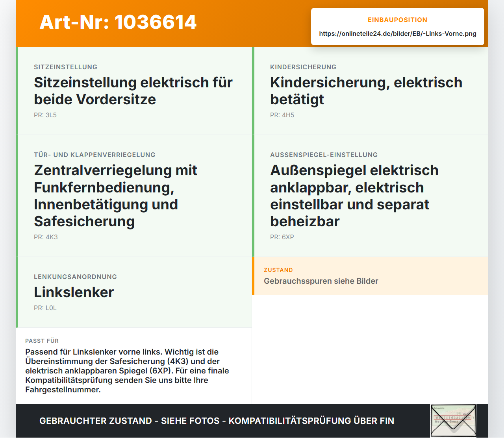
Task: Click the TÜR- UND KLAPPENVERRIEGELUNG category label
Action: (x=94, y=155)
